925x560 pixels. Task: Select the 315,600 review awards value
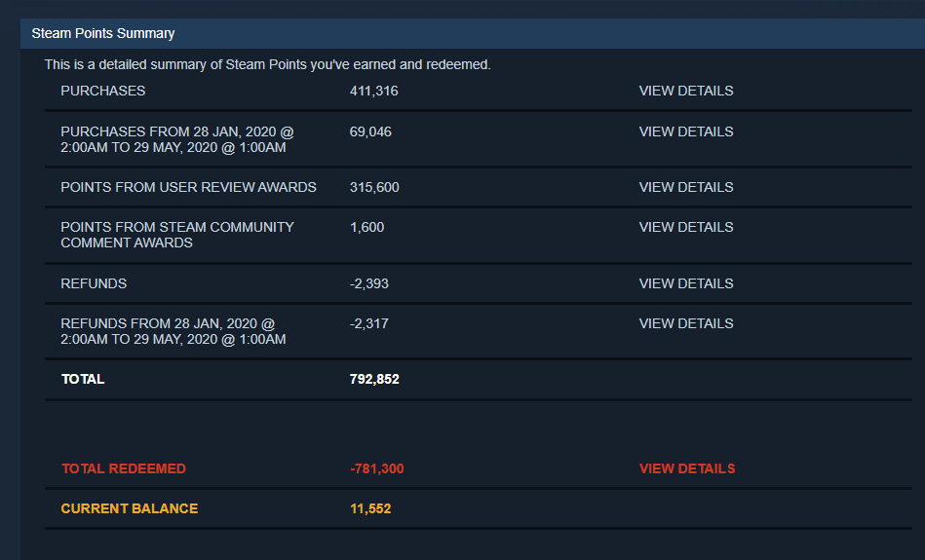[374, 187]
